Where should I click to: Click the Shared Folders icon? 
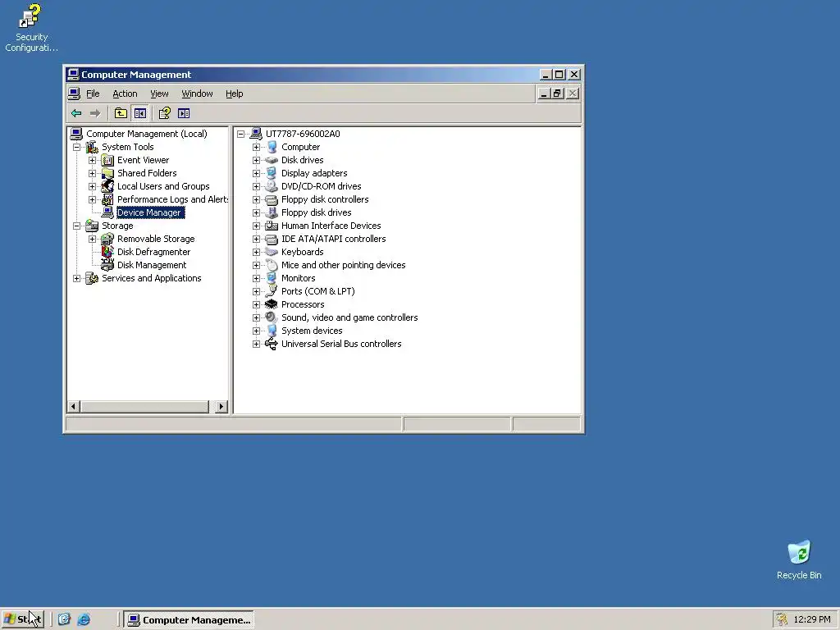click(107, 173)
